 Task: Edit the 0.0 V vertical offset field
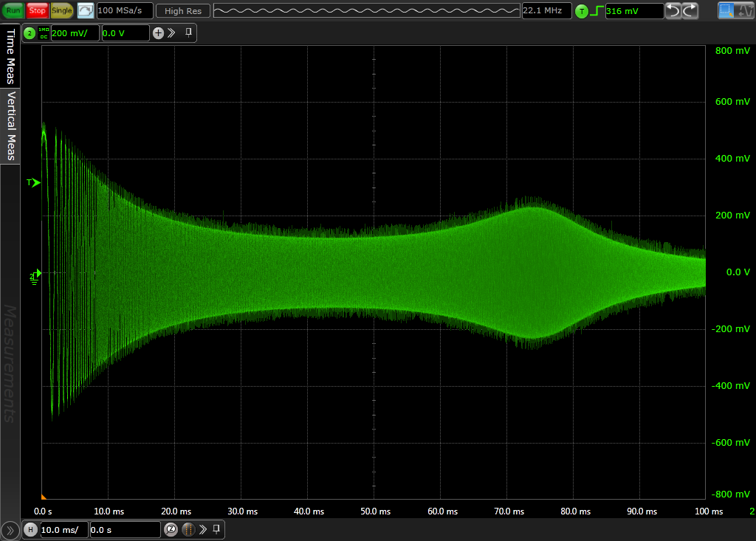click(125, 33)
